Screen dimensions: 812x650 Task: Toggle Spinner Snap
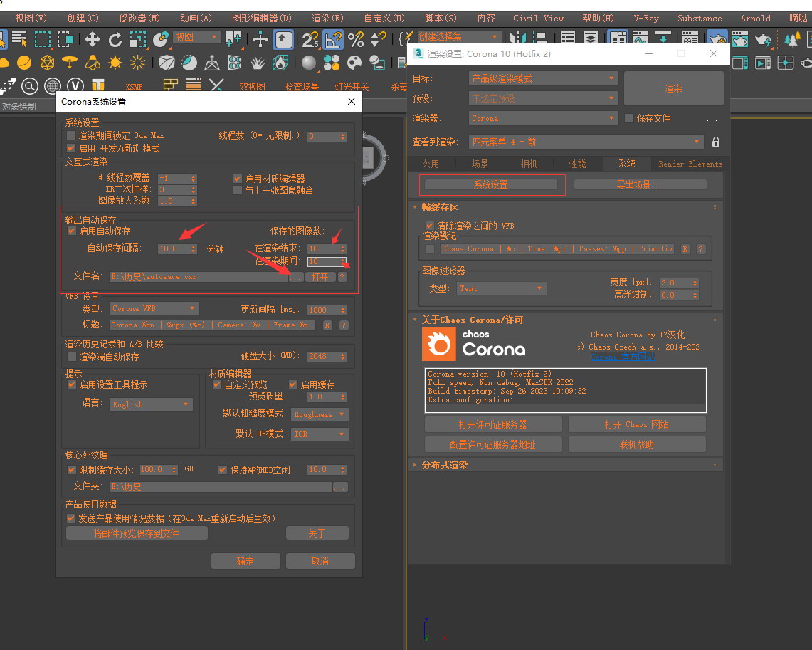pos(379,39)
